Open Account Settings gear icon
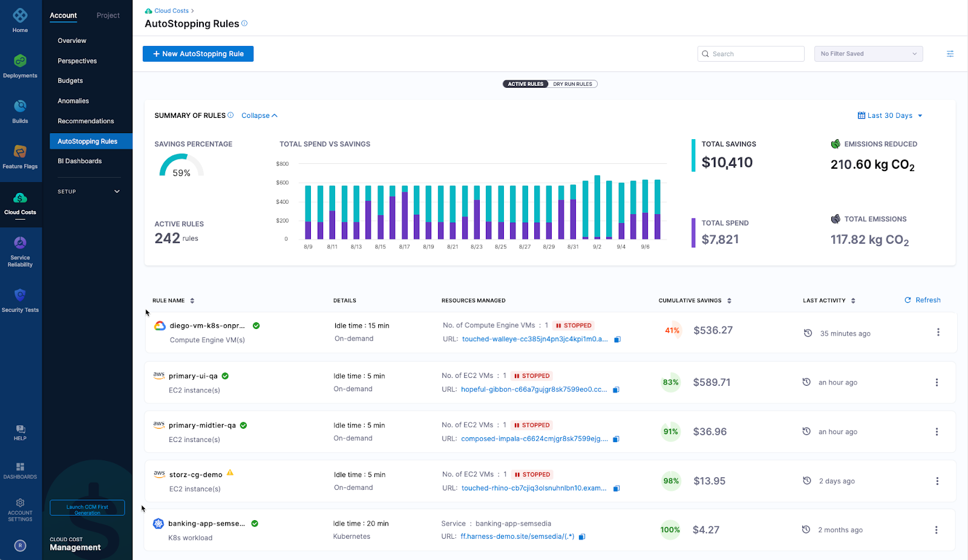Screen dimensions: 968x560 click(x=20, y=503)
